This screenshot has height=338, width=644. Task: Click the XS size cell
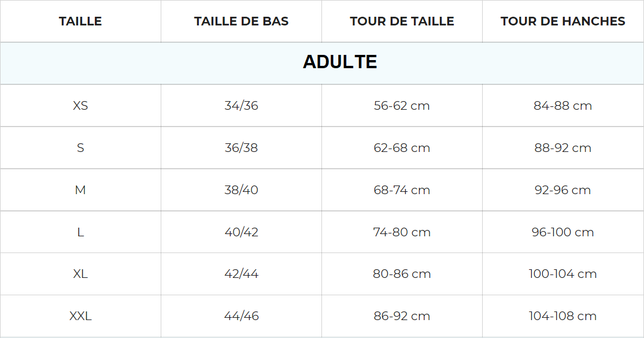click(80, 106)
